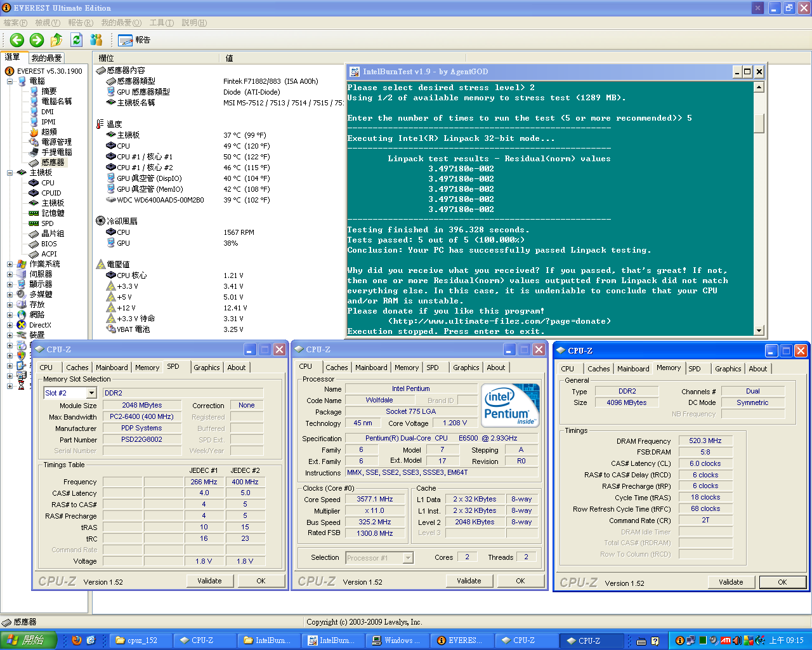Click the EVEREST v5.30.1900 root node icon

pyautogui.click(x=10, y=71)
